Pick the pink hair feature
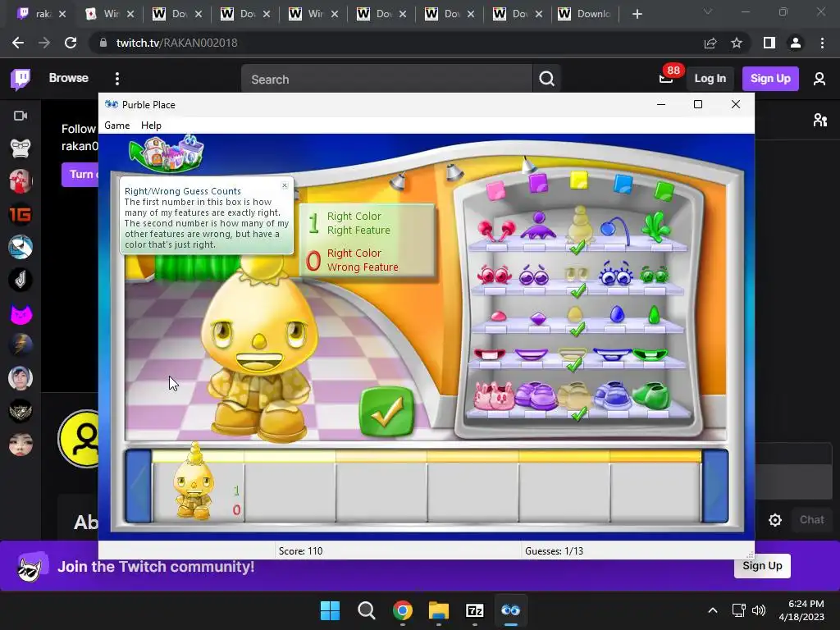840x630 pixels. click(x=496, y=231)
